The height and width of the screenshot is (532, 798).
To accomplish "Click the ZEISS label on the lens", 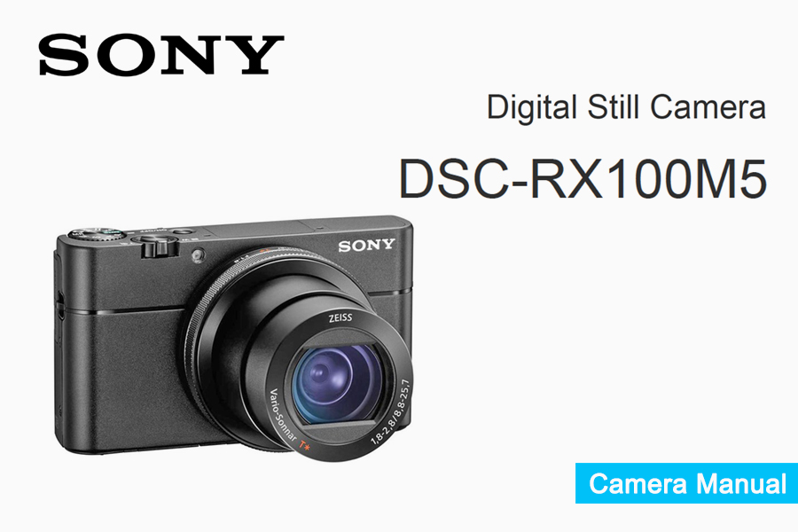I will tap(340, 318).
